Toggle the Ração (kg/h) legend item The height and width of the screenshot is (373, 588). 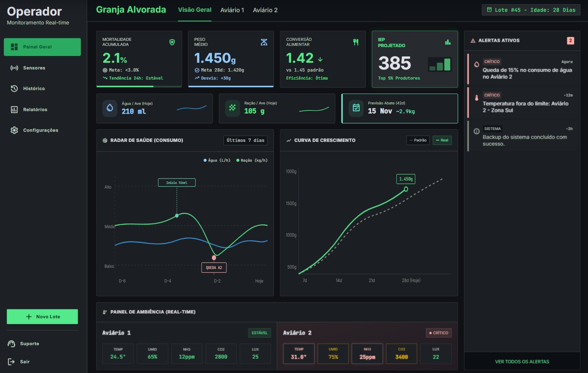click(252, 160)
